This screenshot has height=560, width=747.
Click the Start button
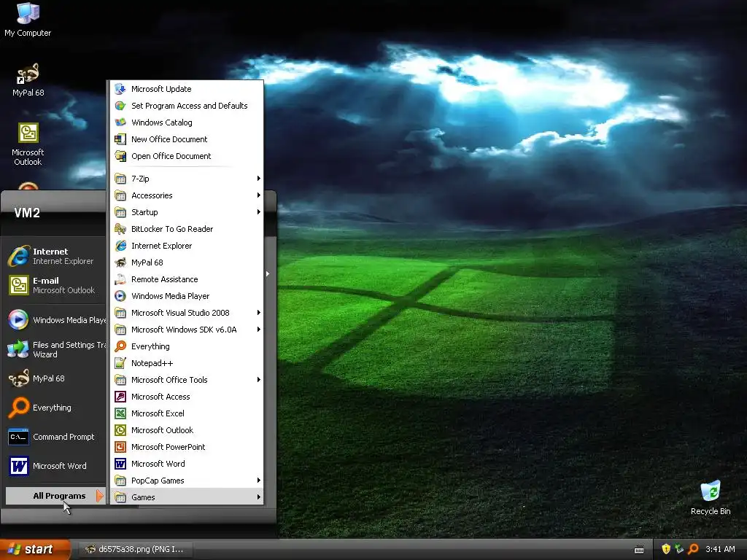point(35,549)
